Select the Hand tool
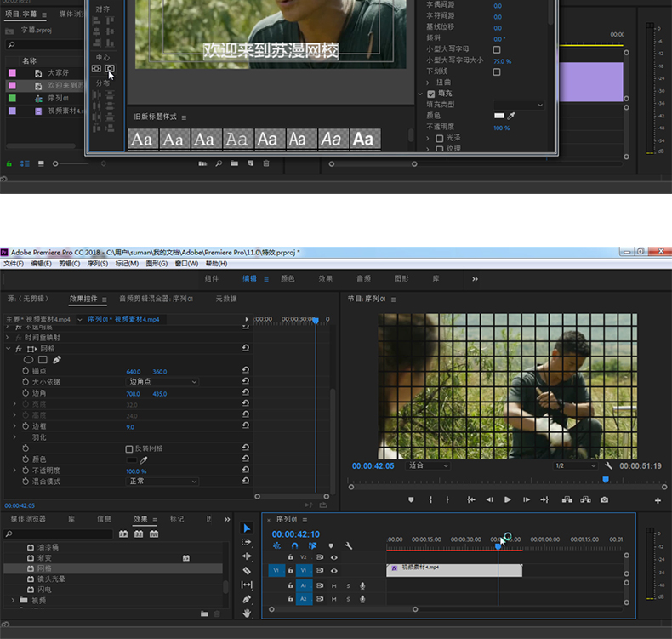This screenshot has height=639, width=672. (247, 613)
